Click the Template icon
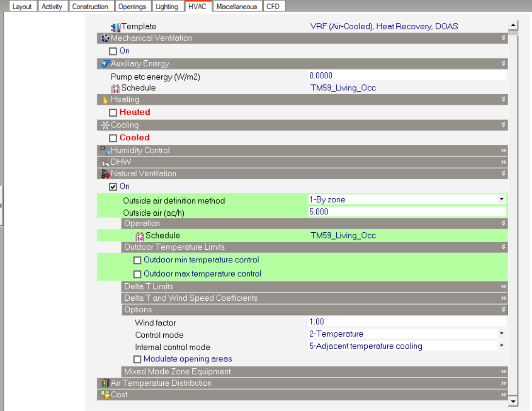 (115, 27)
